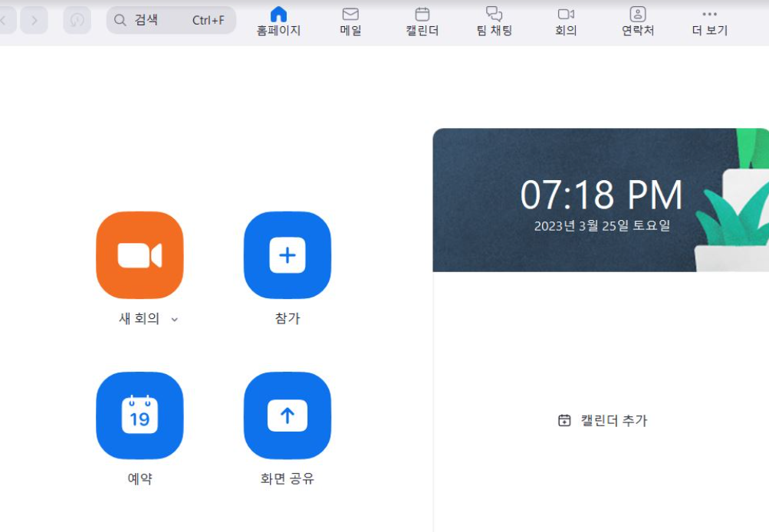This screenshot has width=769, height=532.
Task: Open the 연락처 tab
Action: (638, 21)
